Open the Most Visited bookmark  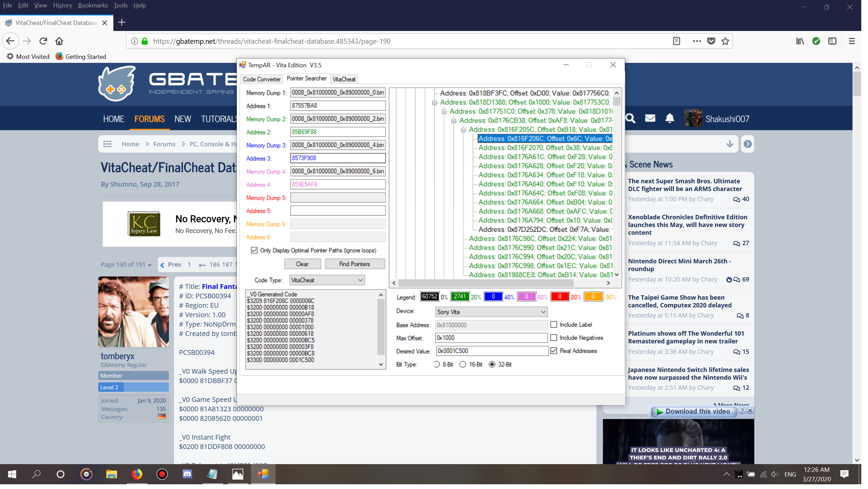[x=28, y=57]
